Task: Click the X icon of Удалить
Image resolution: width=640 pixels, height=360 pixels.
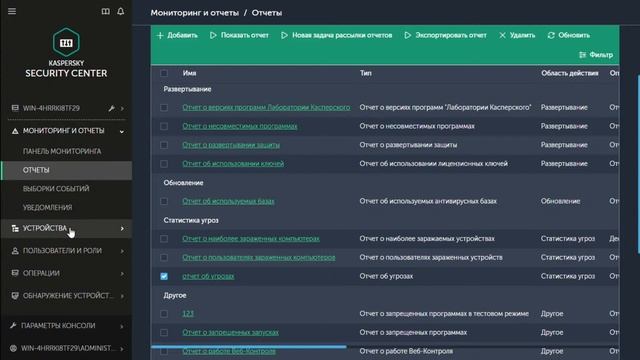Action: tap(502, 36)
